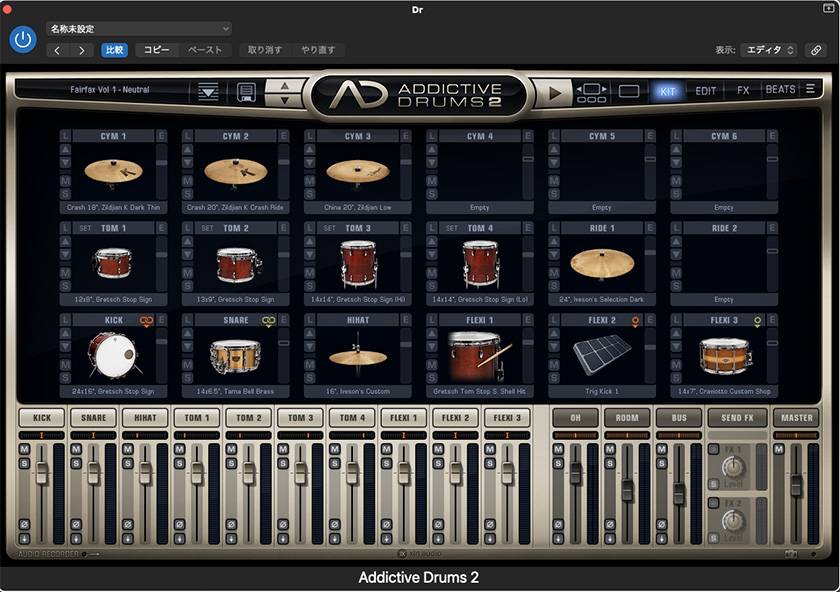
Task: Click SET on the TOM 1 slot
Action: [x=85, y=228]
